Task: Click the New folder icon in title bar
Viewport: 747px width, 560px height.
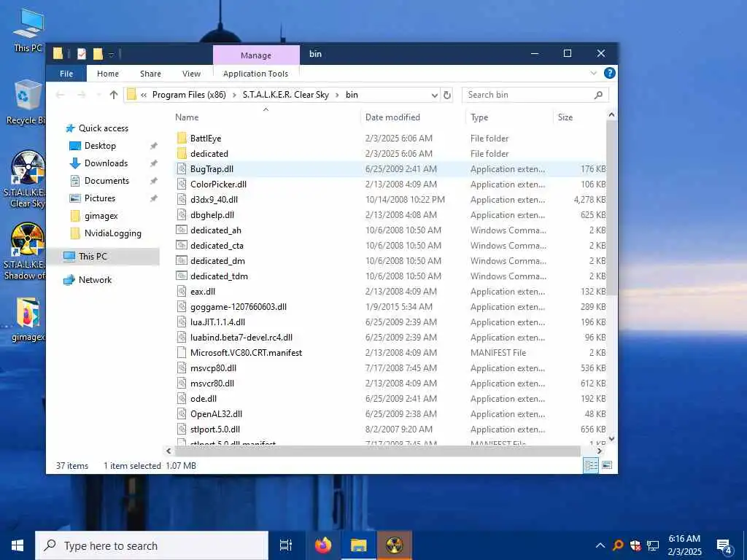Action: pos(98,54)
